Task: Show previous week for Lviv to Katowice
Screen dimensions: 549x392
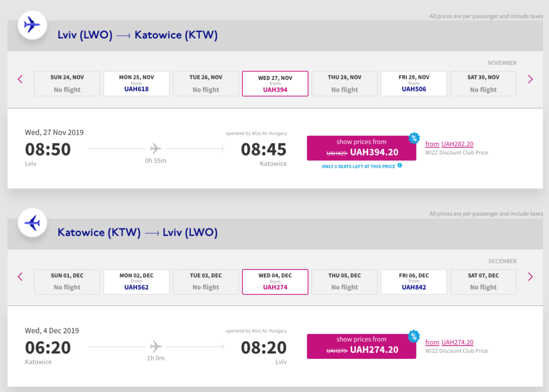Action: 20,79
